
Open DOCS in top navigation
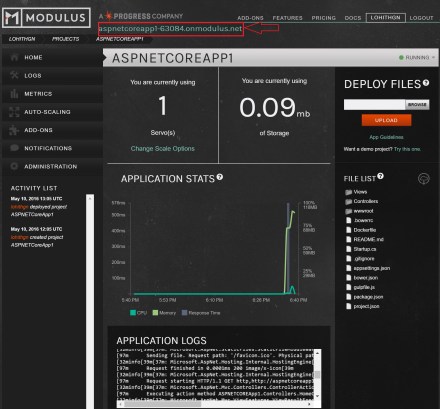353,18
